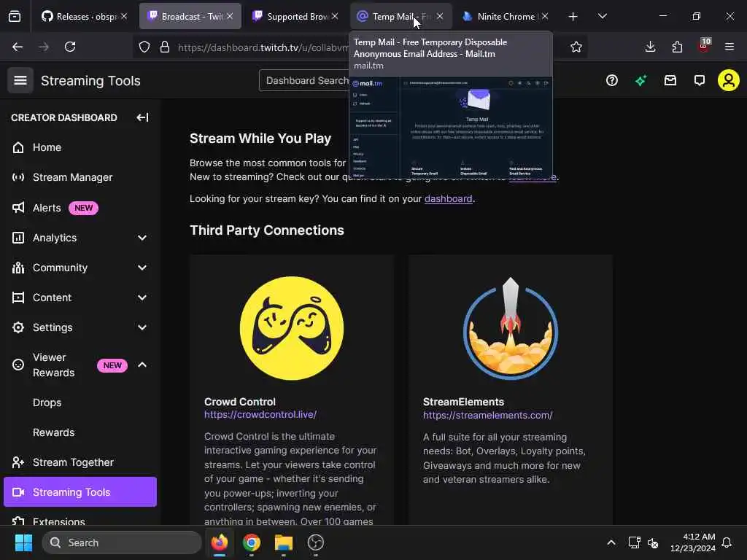Open the streamelements.com link
This screenshot has width=747, height=560.
487,415
